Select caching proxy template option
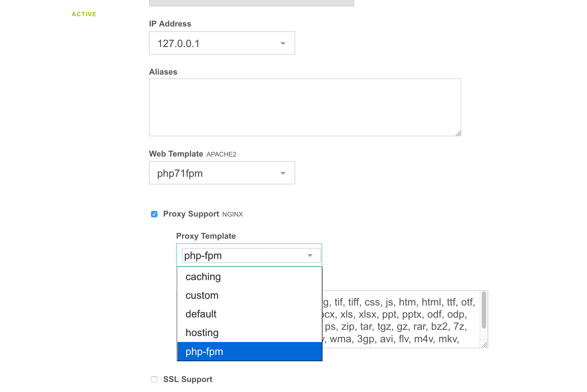This screenshot has height=392, width=587. click(x=203, y=277)
